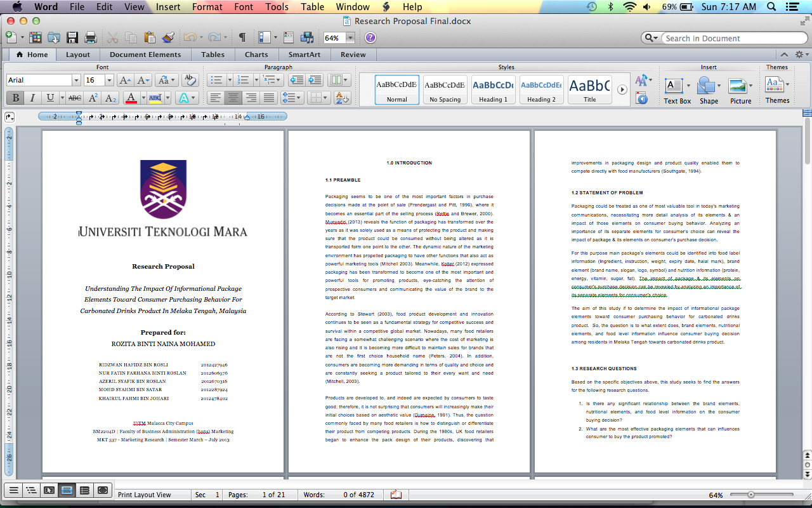Cut selection with the scissors icon
This screenshot has width=812, height=508.
point(112,37)
